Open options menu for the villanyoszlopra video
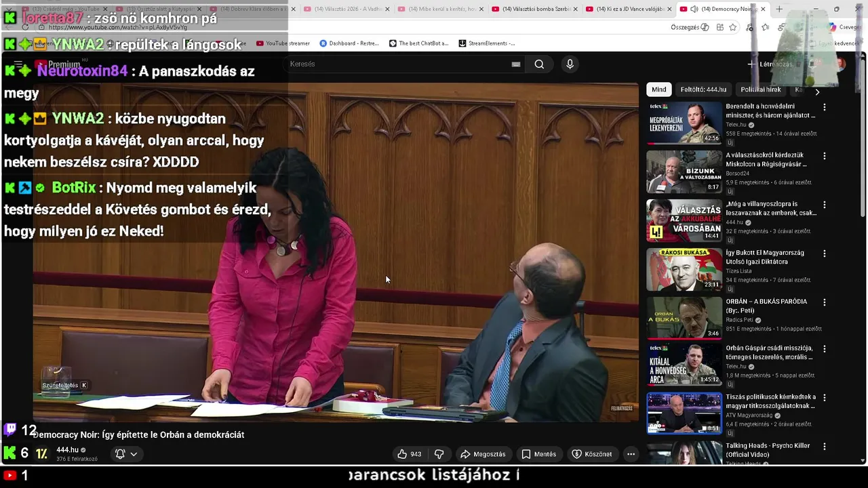The height and width of the screenshot is (488, 868). (x=825, y=205)
